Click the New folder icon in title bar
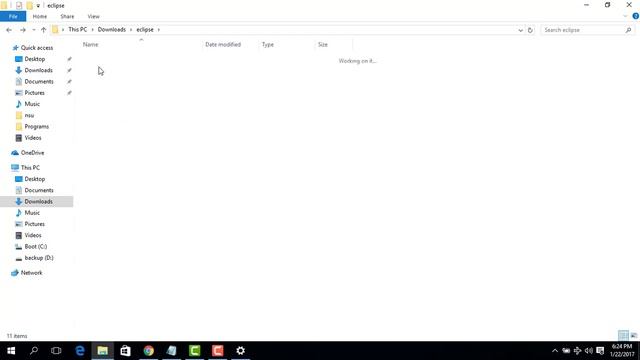This screenshot has width=640, height=360. 29,6
